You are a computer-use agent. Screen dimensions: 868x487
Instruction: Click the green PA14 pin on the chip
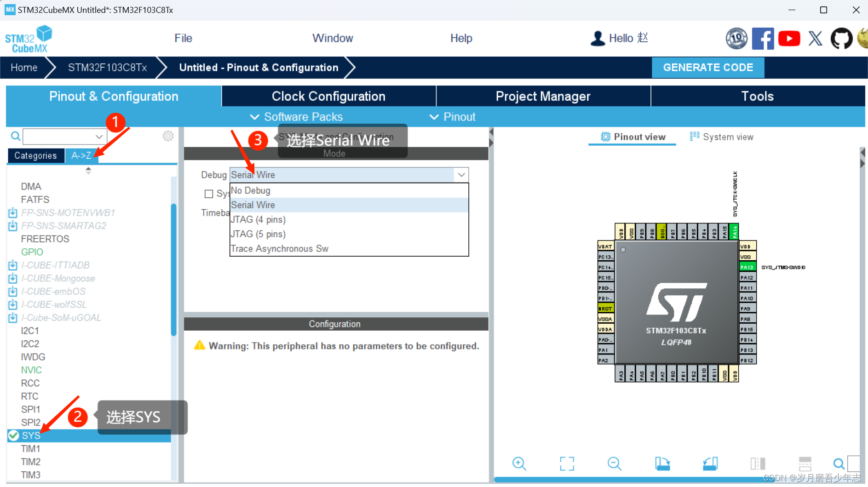pyautogui.click(x=734, y=232)
